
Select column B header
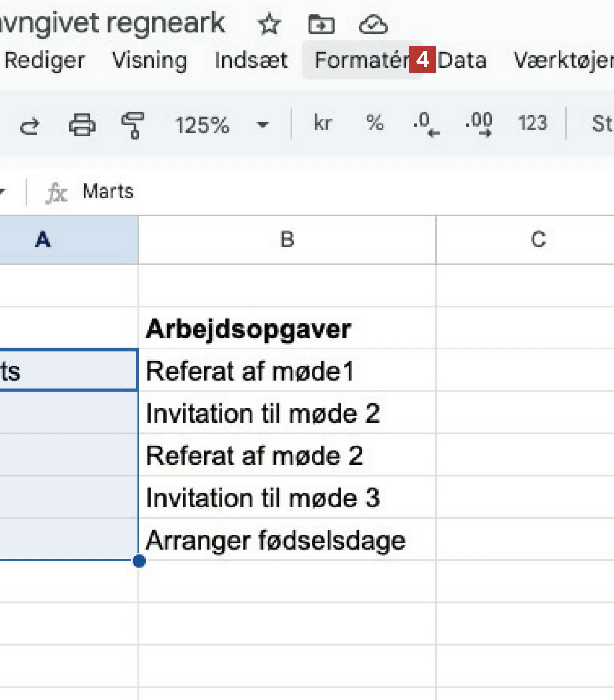point(287,240)
